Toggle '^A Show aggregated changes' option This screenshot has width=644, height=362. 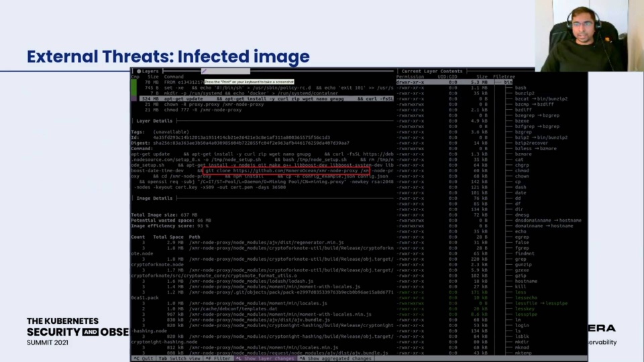[x=335, y=358]
